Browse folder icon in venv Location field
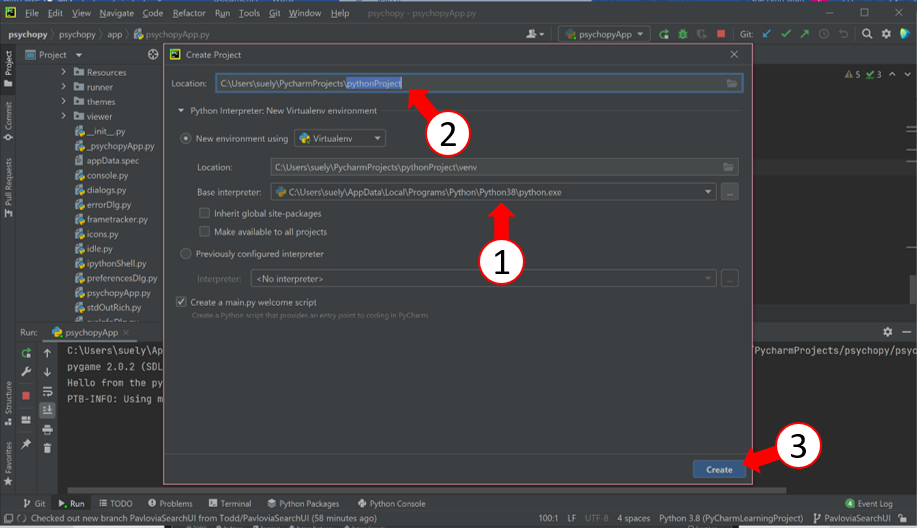Image resolution: width=917 pixels, height=528 pixels. click(x=728, y=167)
